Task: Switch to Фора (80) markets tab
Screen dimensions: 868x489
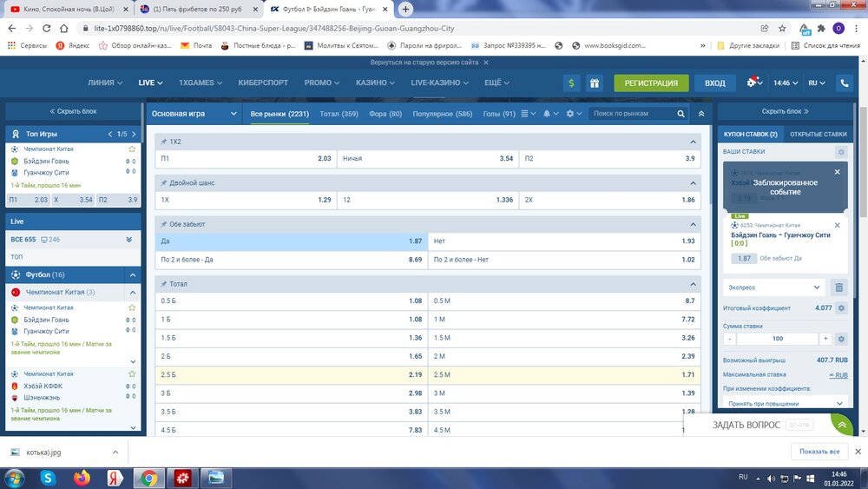Action: [x=385, y=114]
